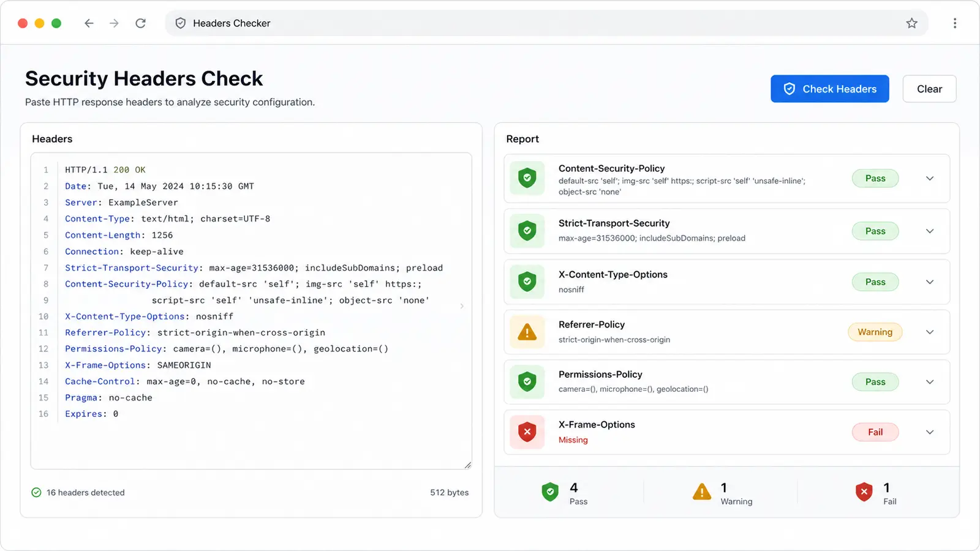Click the green shield icon for X-Content-Type-Options
This screenshot has height=551, width=980.
pos(527,282)
